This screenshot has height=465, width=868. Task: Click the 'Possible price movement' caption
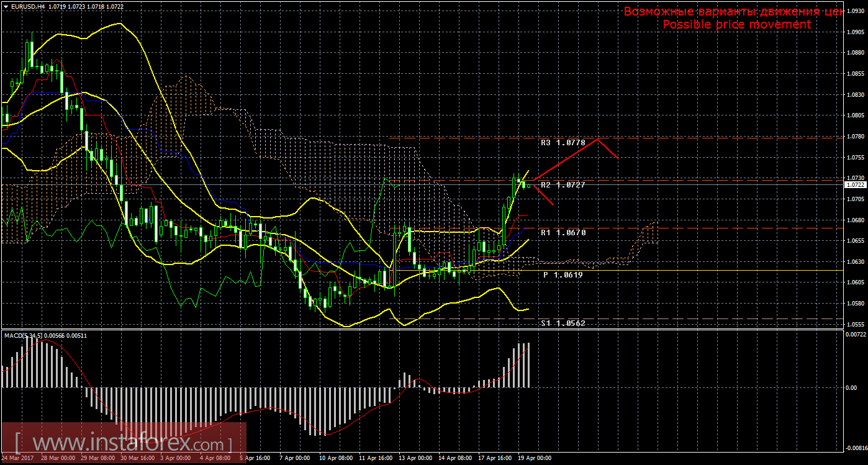click(736, 24)
